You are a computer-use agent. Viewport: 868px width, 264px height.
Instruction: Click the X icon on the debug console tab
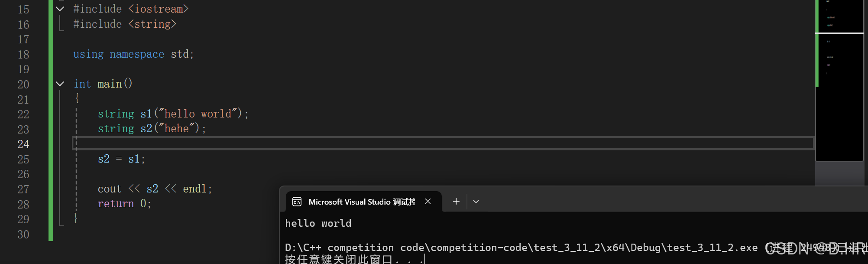click(428, 201)
